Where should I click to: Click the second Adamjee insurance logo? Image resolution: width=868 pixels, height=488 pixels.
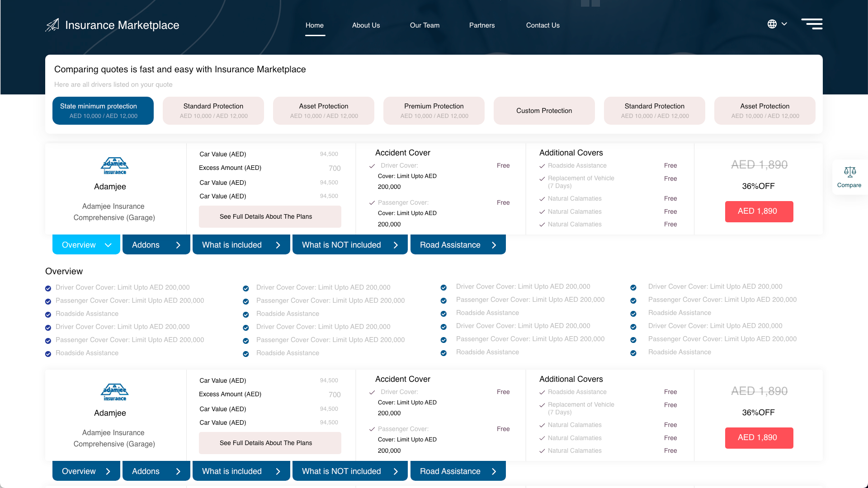coord(114,392)
